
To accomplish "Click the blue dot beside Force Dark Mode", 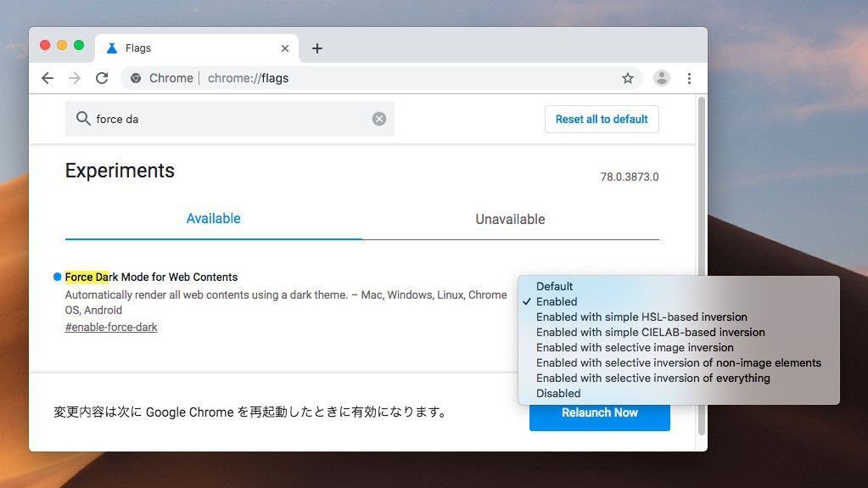I will click(57, 277).
